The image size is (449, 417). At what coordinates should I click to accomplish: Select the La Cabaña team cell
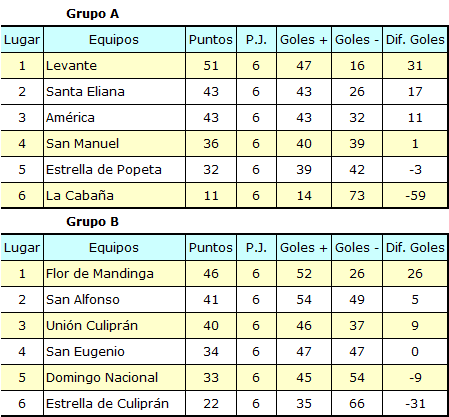pos(114,196)
